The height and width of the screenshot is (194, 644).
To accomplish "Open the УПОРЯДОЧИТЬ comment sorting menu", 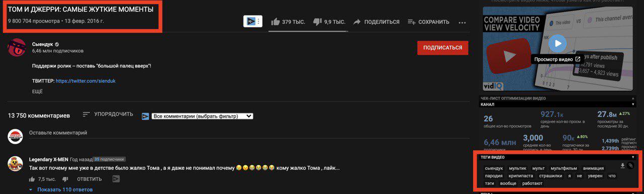I will [x=108, y=114].
